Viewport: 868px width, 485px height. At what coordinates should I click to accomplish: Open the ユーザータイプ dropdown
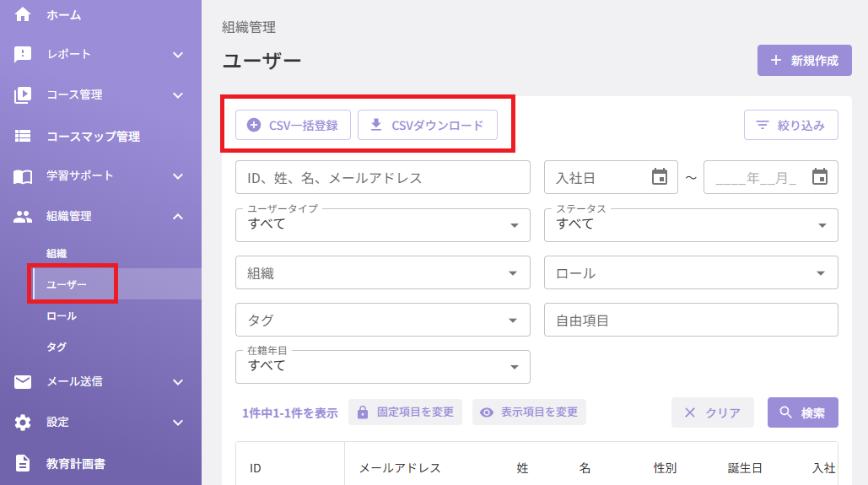coord(382,224)
